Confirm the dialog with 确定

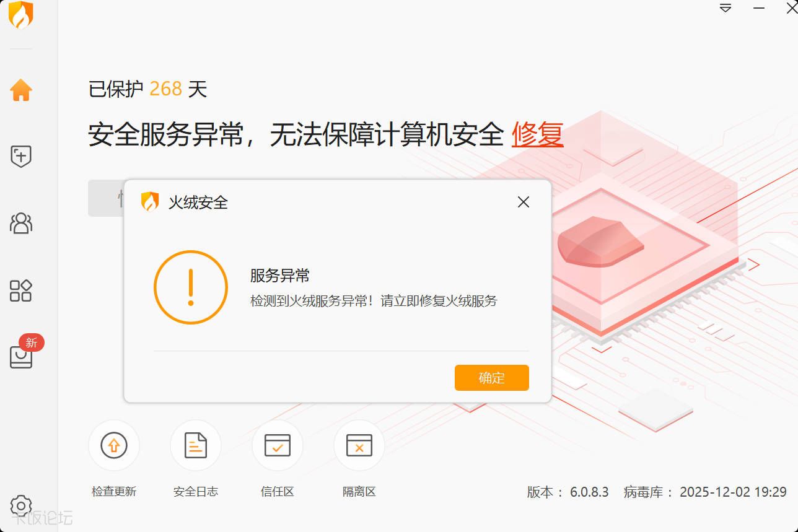(492, 378)
